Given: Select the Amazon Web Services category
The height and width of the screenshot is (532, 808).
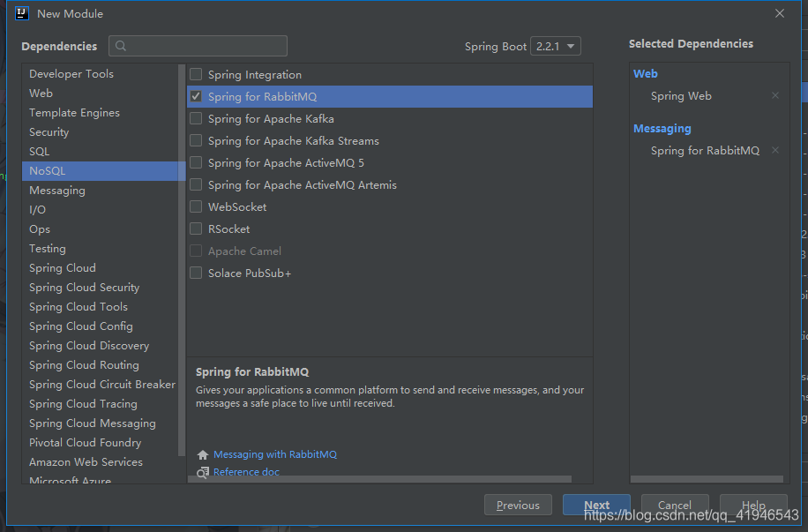Looking at the screenshot, I should pyautogui.click(x=100, y=462).
